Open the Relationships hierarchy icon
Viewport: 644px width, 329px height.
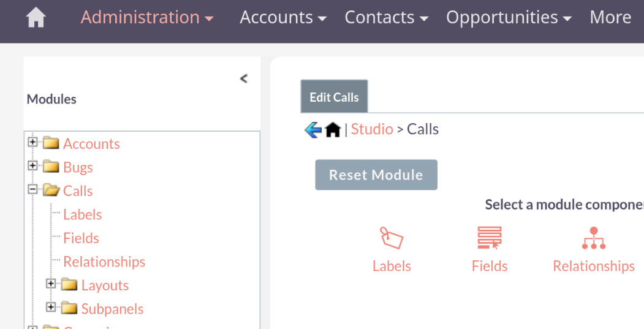coord(594,237)
